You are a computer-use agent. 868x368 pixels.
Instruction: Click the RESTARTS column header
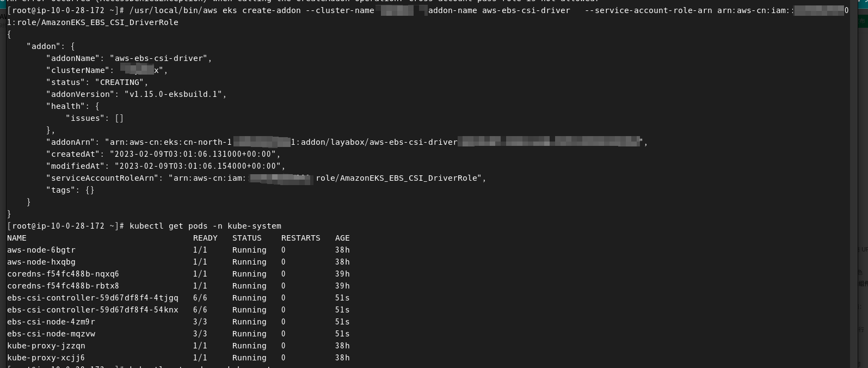coord(300,238)
